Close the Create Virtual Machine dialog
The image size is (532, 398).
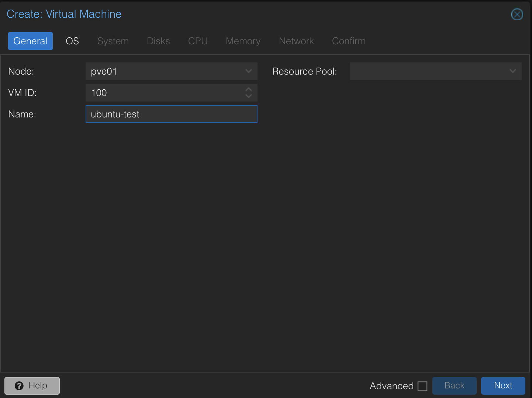point(517,14)
